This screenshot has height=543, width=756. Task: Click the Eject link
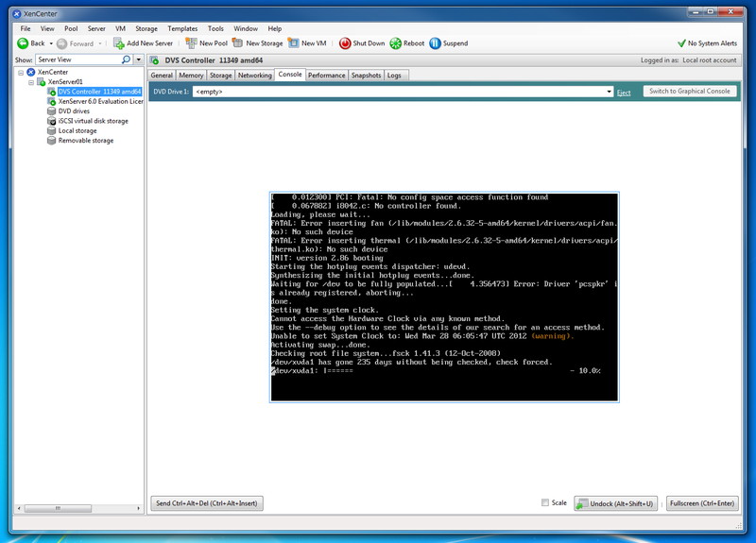click(x=624, y=93)
